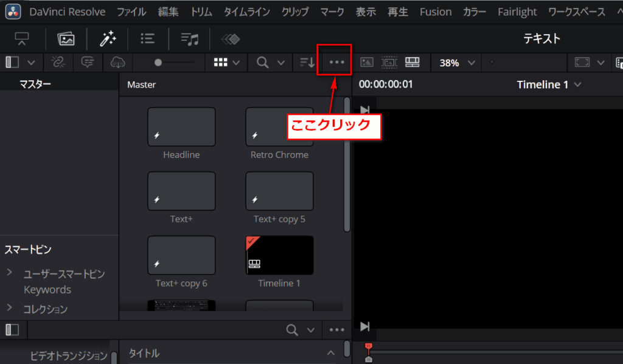The width and height of the screenshot is (623, 364).
Task: Open the frame overlay dropdown arrow
Action: [600, 63]
